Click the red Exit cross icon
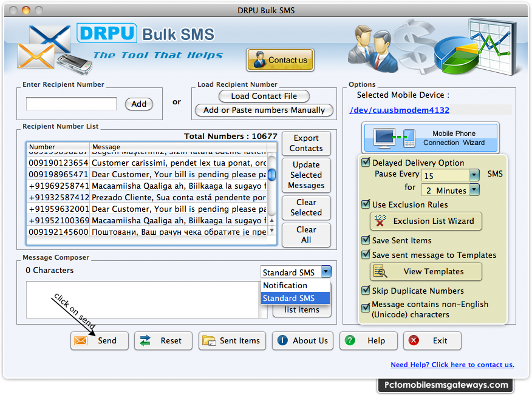 point(414,340)
